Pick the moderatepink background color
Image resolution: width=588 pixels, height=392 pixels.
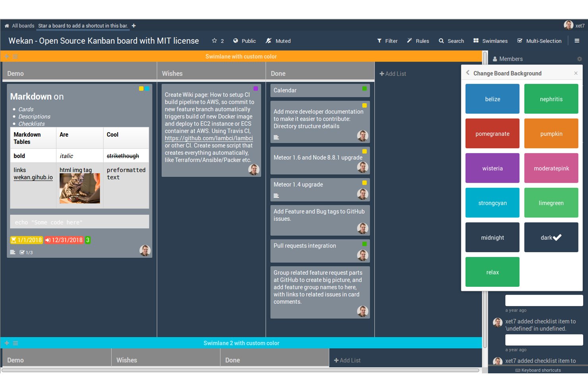(551, 168)
